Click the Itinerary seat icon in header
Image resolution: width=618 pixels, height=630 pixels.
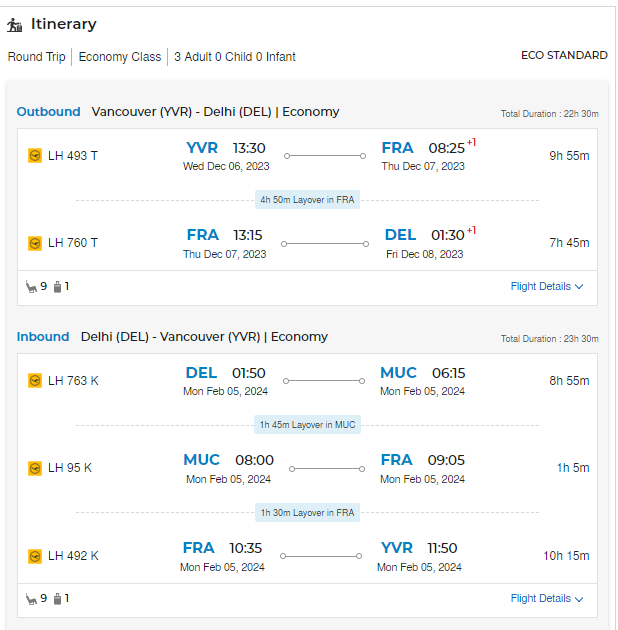(15, 24)
